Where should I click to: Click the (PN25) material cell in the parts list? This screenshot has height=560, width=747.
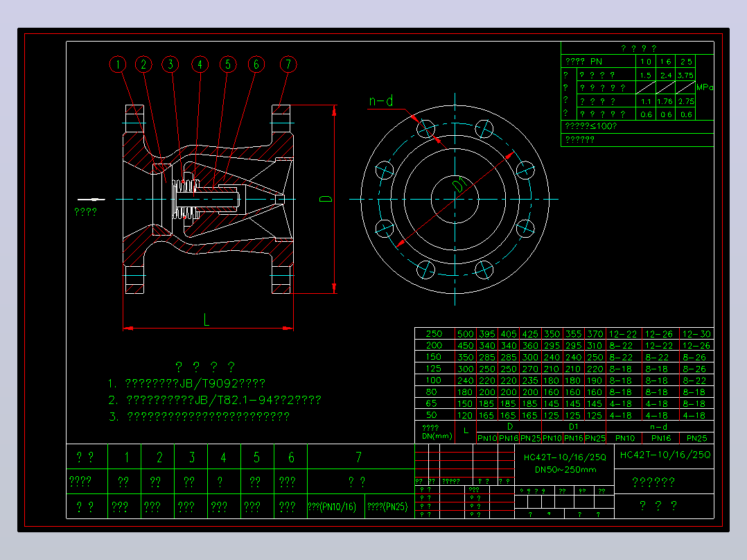388,507
